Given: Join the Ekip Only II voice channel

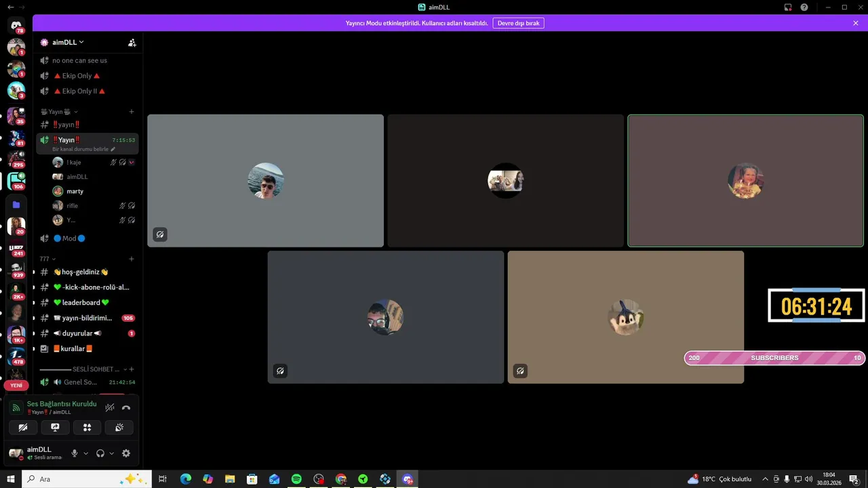Looking at the screenshot, I should 87,91.
